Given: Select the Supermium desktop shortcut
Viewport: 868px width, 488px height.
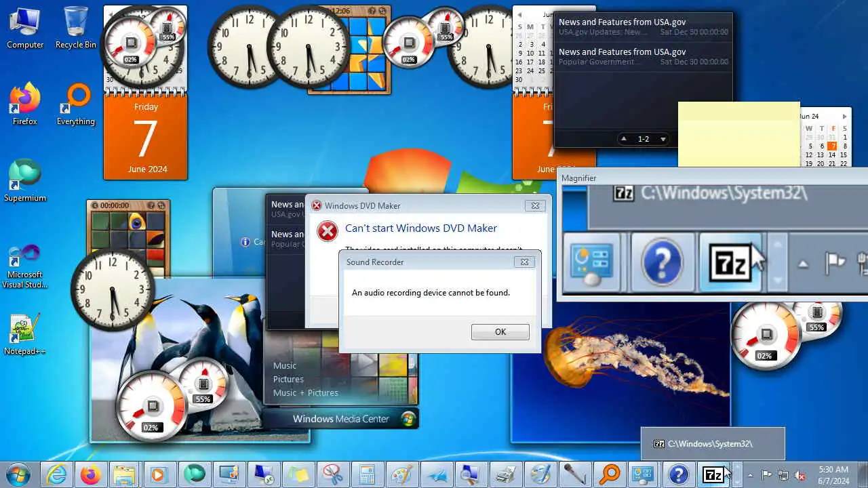Looking at the screenshot, I should (x=25, y=182).
